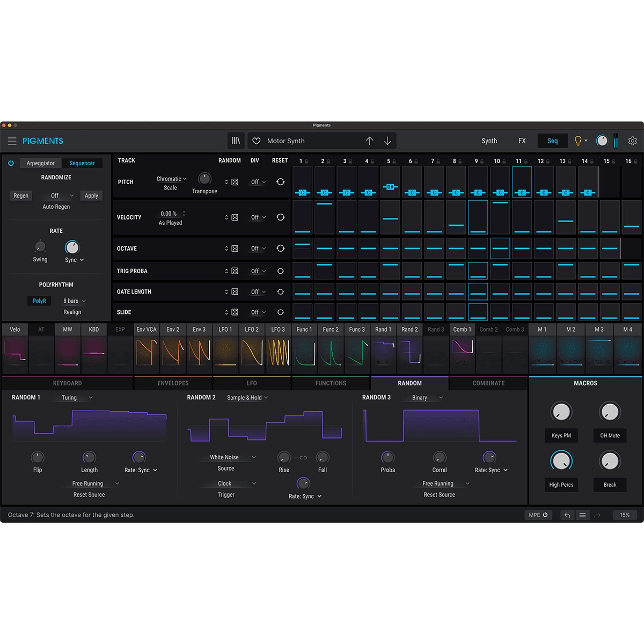This screenshot has width=644, height=644.
Task: Open the Random 2 Sample & Hold dropdown
Action: click(247, 398)
